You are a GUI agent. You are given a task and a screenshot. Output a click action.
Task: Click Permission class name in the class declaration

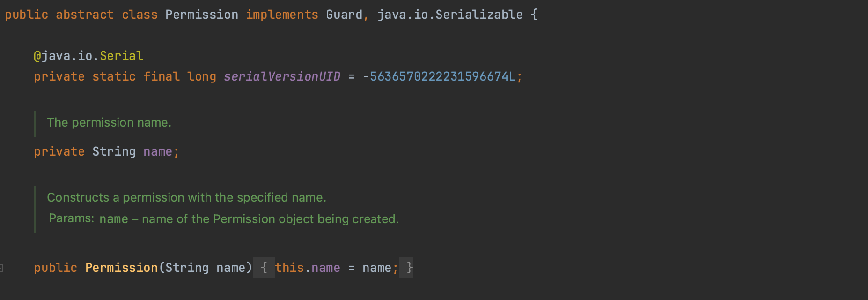tap(201, 15)
